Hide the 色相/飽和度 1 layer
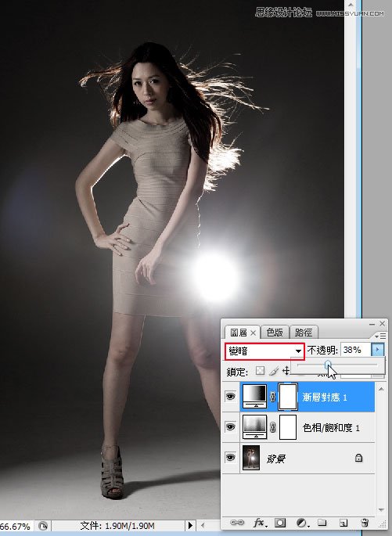 click(231, 427)
